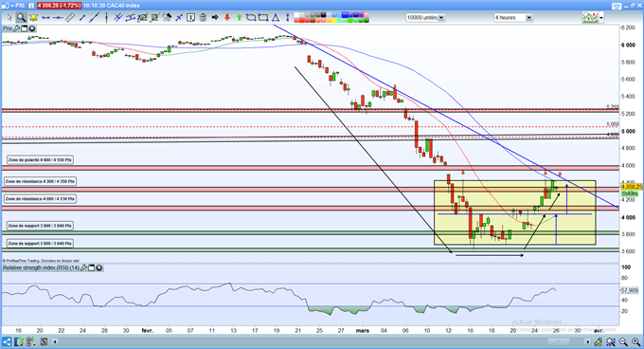
Task: Select Zone de support 3 600 / 3 640 label
Action: coord(40,244)
